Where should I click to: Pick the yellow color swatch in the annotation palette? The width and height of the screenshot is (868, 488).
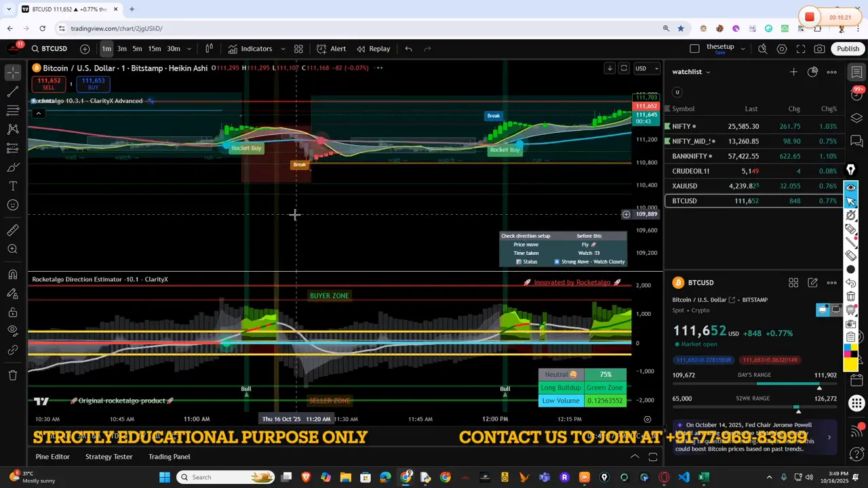pyautogui.click(x=854, y=346)
